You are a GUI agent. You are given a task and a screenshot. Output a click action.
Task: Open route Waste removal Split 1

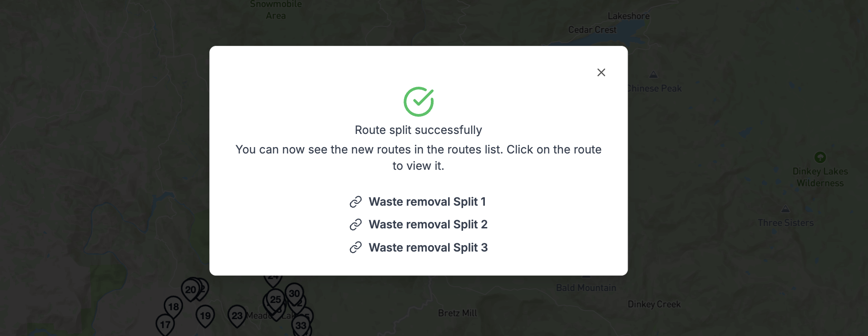(x=427, y=202)
